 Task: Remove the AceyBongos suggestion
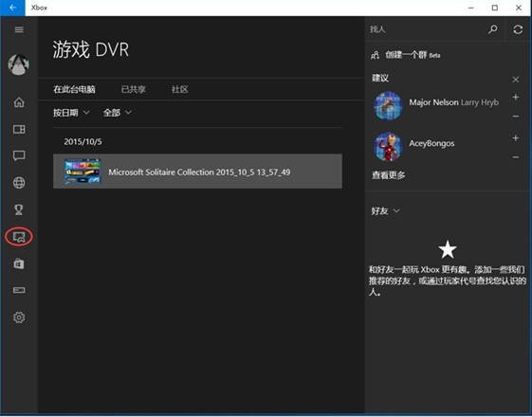point(515,157)
